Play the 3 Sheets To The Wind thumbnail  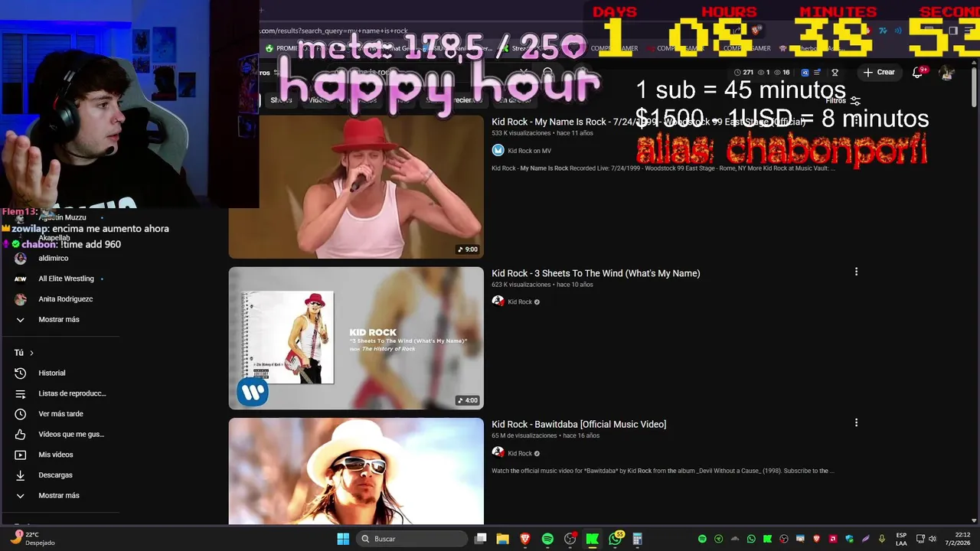click(x=356, y=337)
